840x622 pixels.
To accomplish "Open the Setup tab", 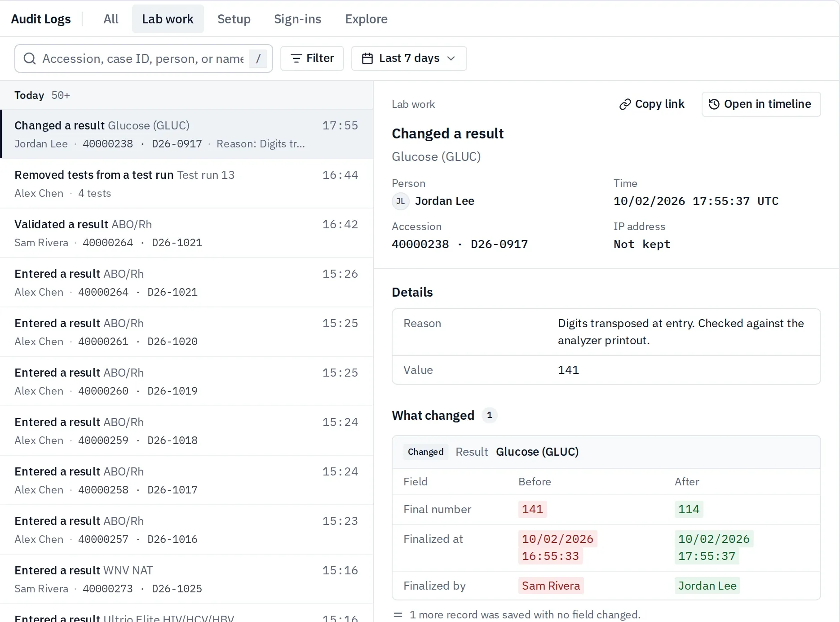I will point(234,19).
